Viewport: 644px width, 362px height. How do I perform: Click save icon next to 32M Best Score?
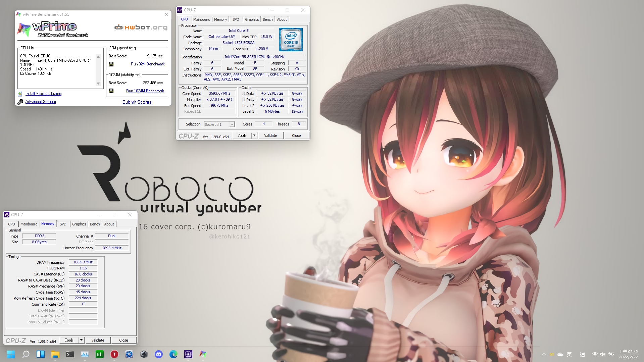pos(111,64)
